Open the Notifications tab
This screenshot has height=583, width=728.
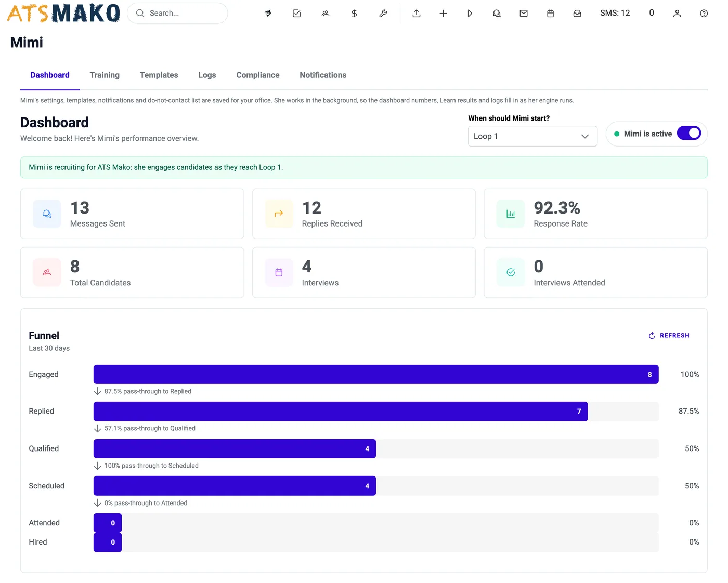[x=323, y=75]
